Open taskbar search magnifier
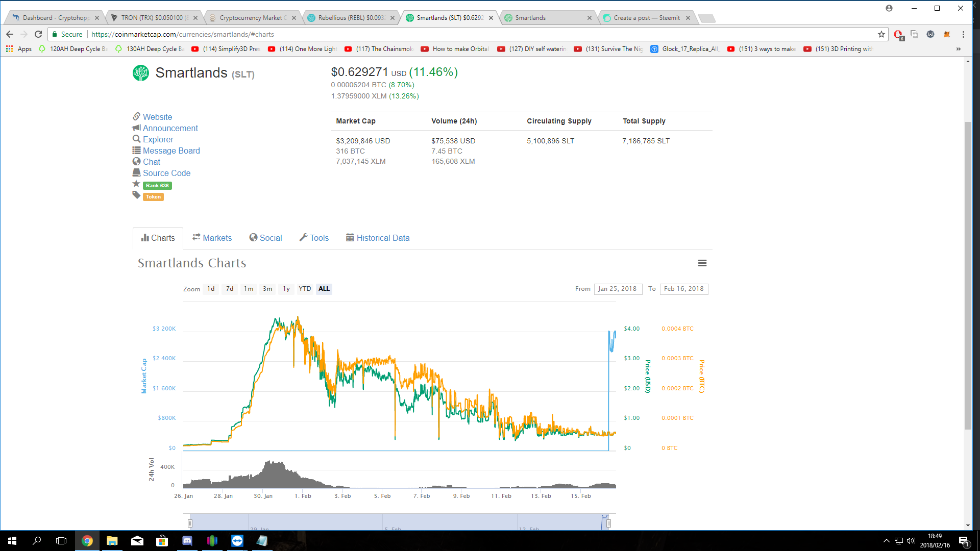This screenshot has width=980, height=551. coord(37,541)
